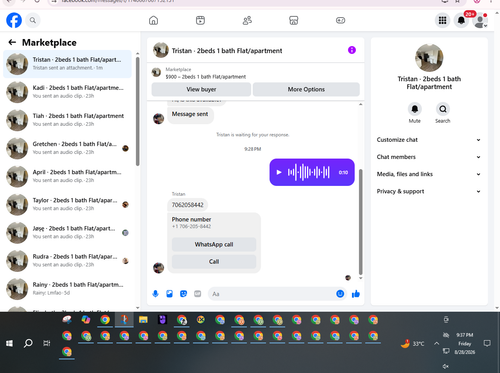500x373 pixels.
Task: Click the audio clip waveform
Action: click(x=309, y=172)
